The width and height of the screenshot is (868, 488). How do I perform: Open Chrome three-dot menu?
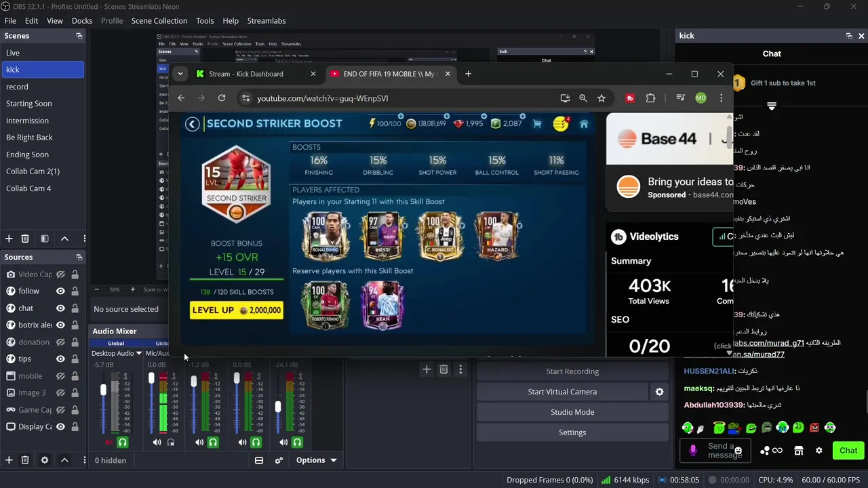(721, 98)
